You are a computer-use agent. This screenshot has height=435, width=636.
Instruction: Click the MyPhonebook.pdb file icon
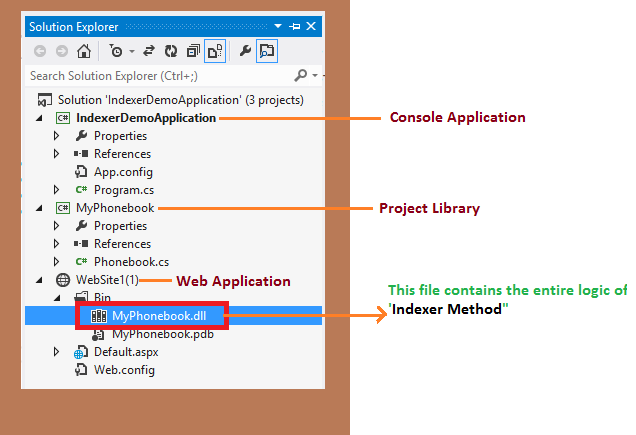click(99, 334)
